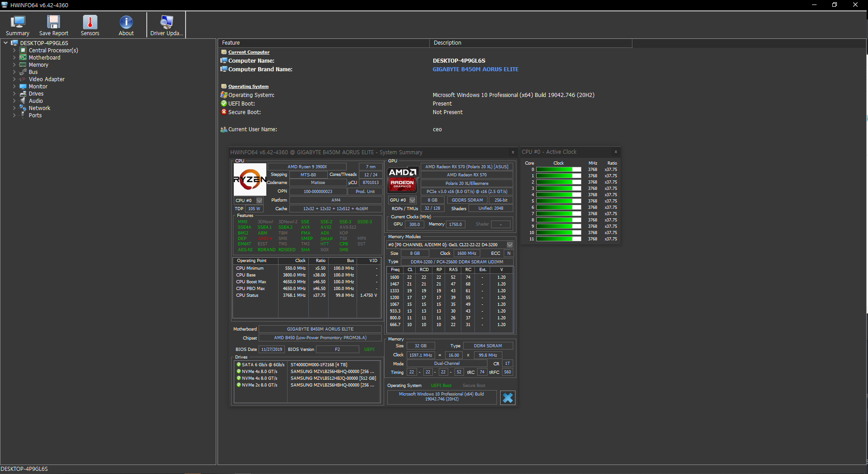Viewport: 868px width, 474px height.
Task: Click the AMD Ryzen 9 3900X name field
Action: pyautogui.click(x=307, y=166)
